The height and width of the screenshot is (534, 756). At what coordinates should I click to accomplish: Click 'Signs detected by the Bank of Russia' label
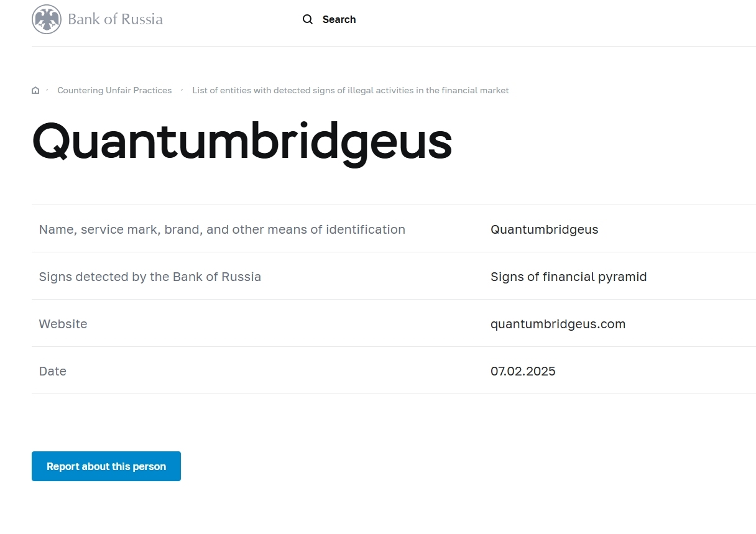coord(150,277)
